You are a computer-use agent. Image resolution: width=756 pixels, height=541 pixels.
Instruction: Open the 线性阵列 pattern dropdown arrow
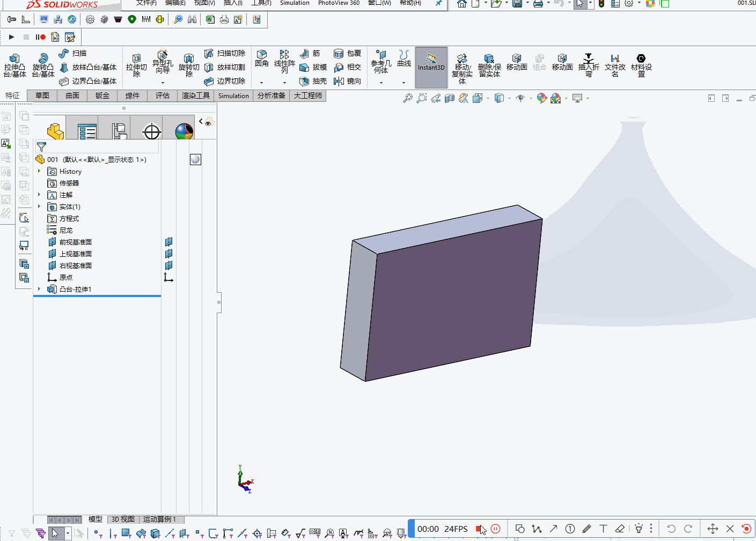[x=284, y=83]
